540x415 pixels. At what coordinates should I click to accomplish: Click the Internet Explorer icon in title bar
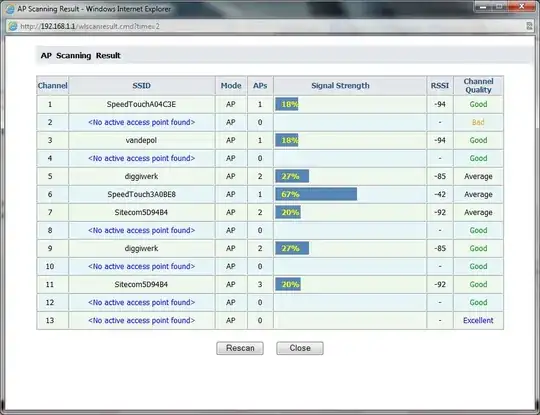tap(10, 9)
